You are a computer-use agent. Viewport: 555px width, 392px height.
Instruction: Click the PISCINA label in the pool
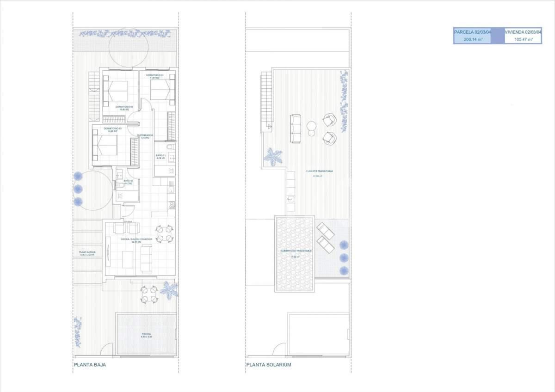(x=146, y=335)
